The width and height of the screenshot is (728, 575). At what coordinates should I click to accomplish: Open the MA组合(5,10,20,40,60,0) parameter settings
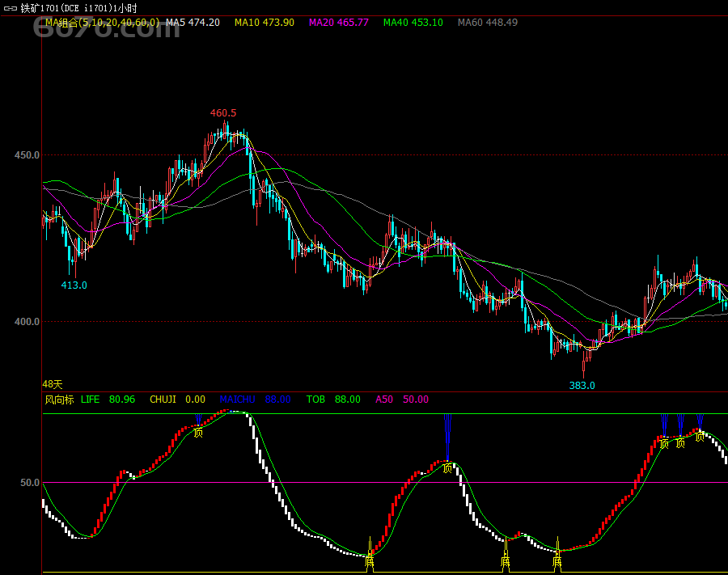102,23
